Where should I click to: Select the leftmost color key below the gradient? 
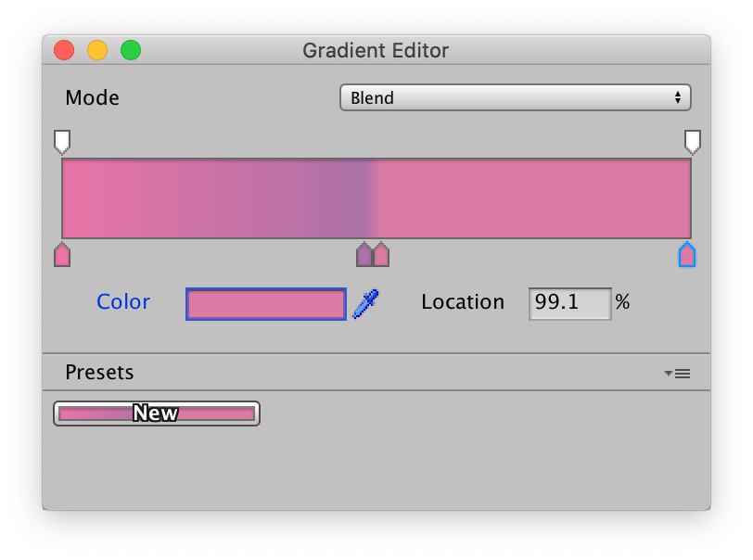pyautogui.click(x=62, y=254)
